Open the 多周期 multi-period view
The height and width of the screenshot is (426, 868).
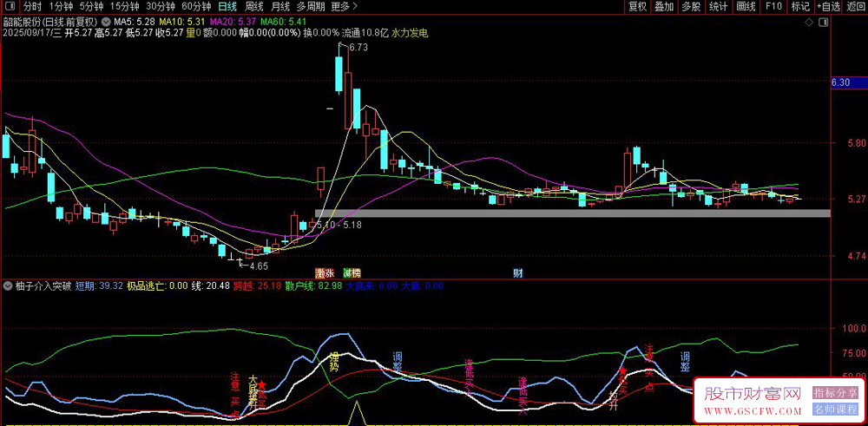(x=310, y=7)
